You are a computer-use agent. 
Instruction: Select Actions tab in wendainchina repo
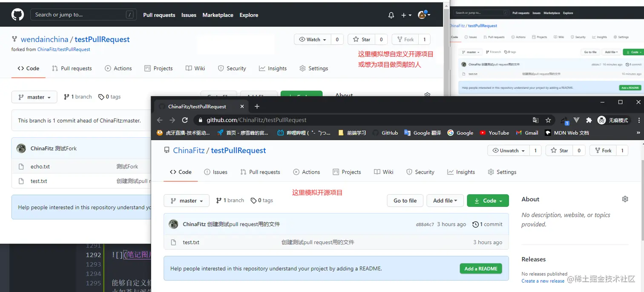click(118, 68)
